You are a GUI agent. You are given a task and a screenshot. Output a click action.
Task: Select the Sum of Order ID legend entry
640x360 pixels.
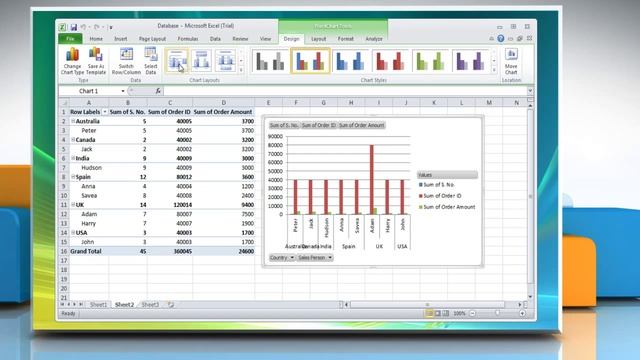click(x=440, y=196)
